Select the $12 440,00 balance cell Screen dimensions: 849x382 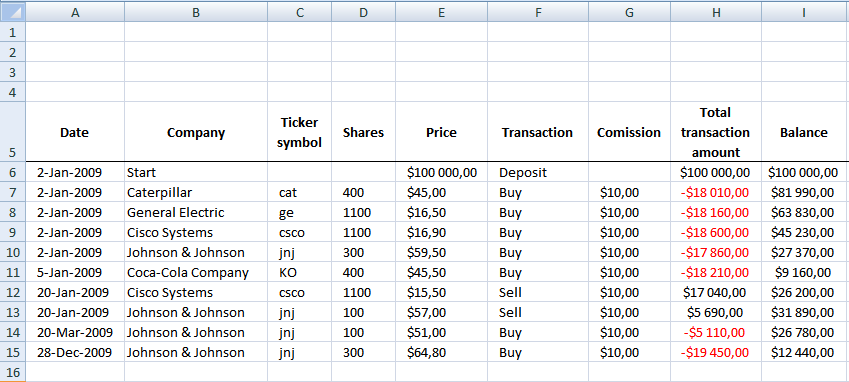pos(804,353)
